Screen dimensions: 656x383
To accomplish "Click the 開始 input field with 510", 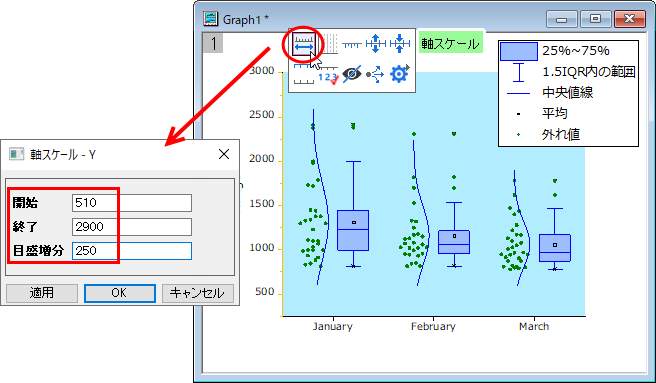I will 132,203.
